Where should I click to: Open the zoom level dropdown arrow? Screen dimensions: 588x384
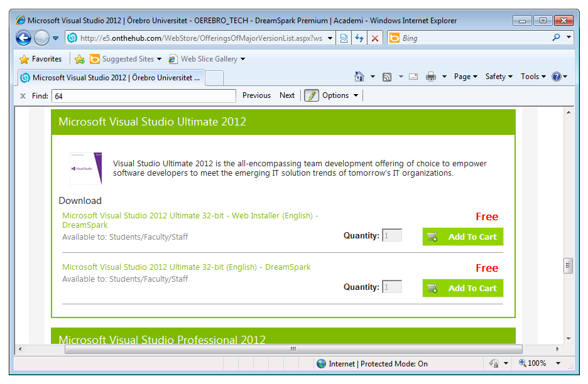[558, 363]
